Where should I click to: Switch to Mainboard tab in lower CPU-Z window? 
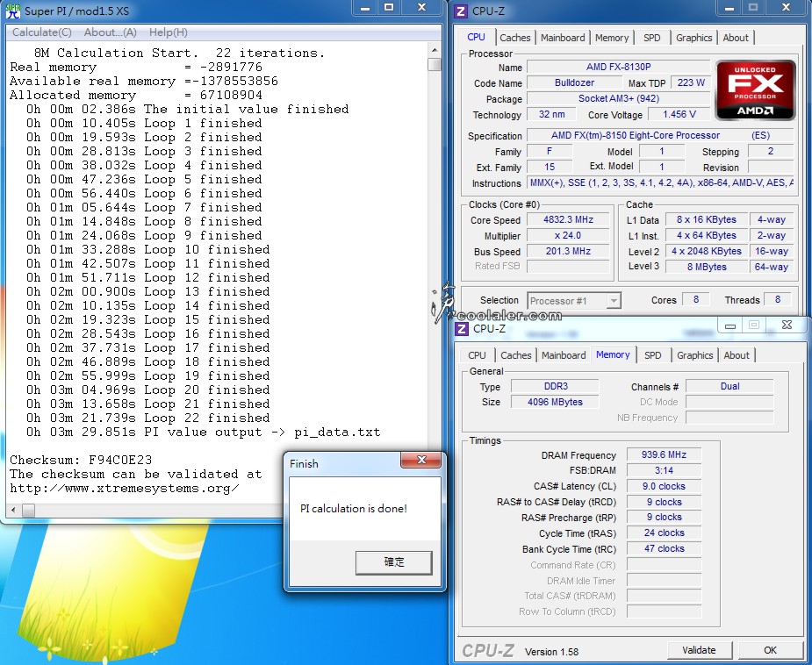564,355
